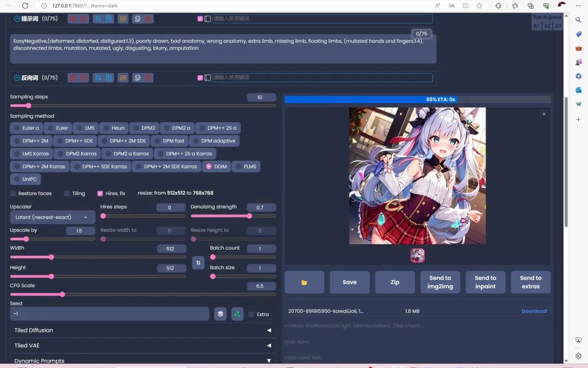Click the copy icon in 提示词 toolbar

(138, 19)
